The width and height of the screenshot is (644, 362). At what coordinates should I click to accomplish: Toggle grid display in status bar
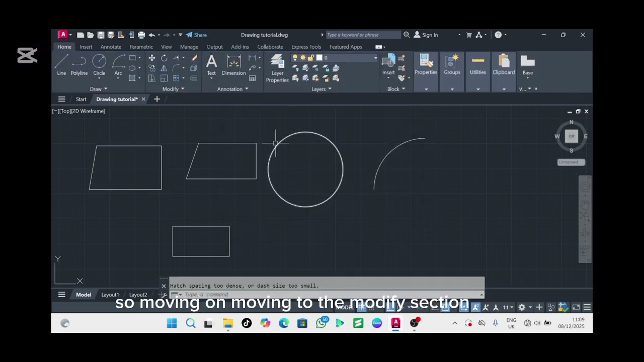(361, 307)
